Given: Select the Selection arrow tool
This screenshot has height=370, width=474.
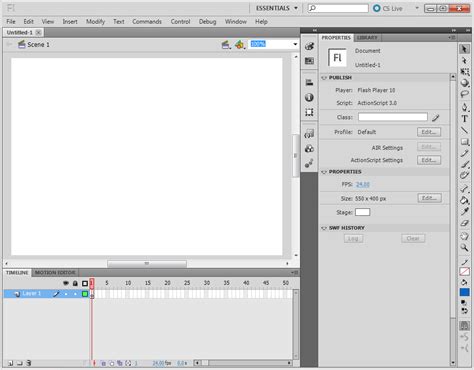Looking at the screenshot, I should (x=464, y=49).
